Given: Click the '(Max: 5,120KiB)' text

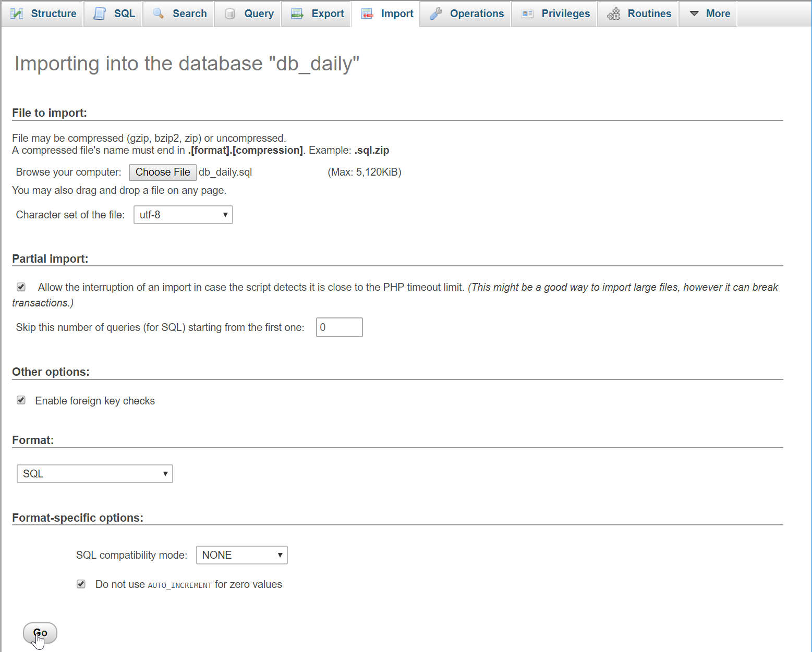Looking at the screenshot, I should (365, 173).
